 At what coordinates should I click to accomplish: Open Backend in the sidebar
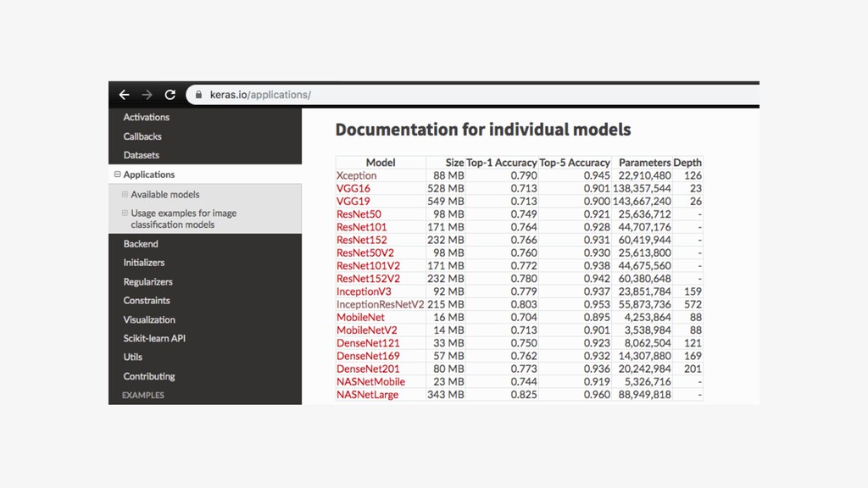[x=141, y=243]
